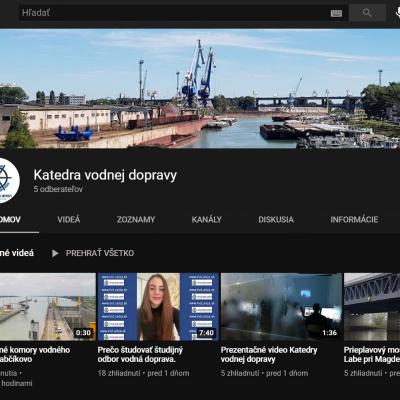Image resolution: width=400 pixels, height=400 pixels.
Task: Click the PREHRAŤ VŠETKO button
Action: 100,253
